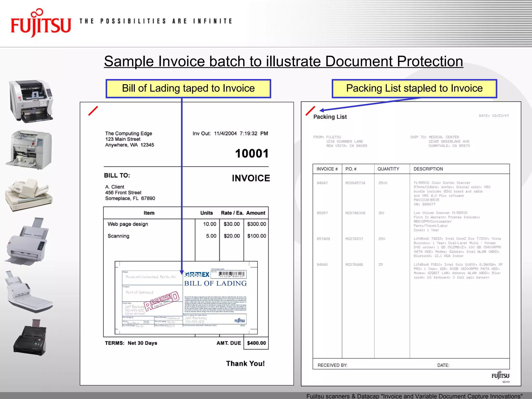Select the flatbed scanner with document feeder
Image resolution: width=532 pixels, height=399 pixels.
point(29,194)
